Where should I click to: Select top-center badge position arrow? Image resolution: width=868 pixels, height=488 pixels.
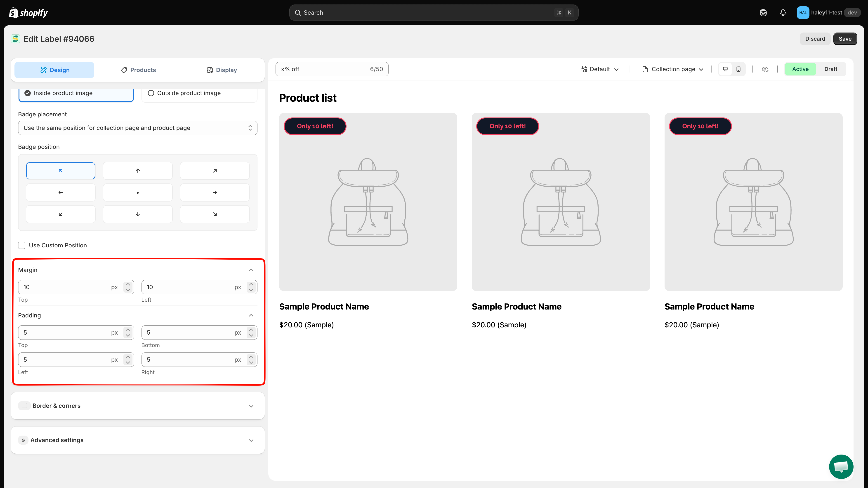click(137, 171)
